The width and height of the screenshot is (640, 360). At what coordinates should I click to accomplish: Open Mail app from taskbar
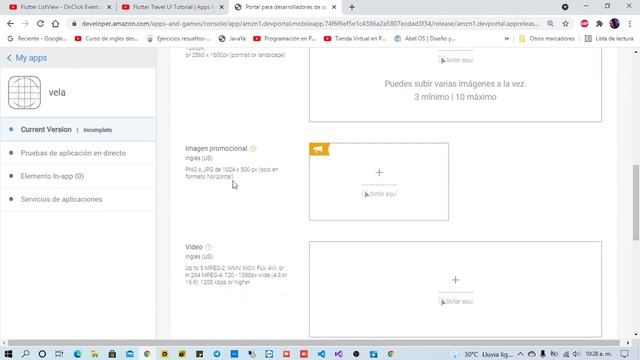130,354
